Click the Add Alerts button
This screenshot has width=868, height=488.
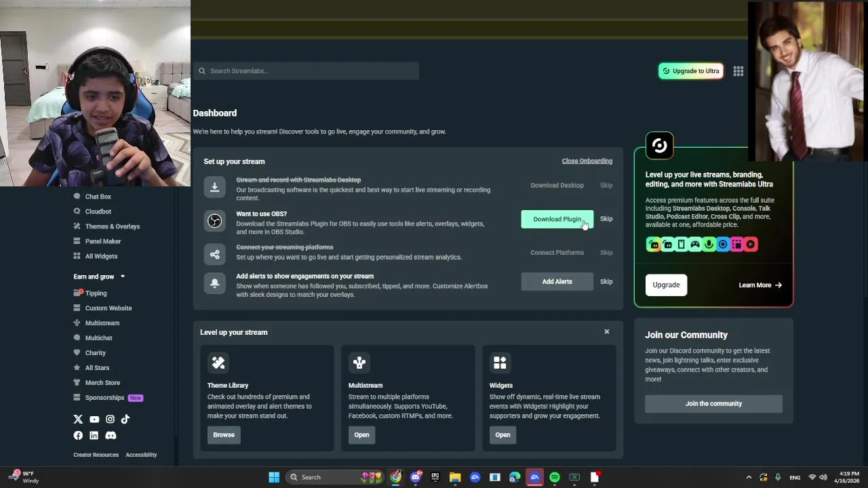point(557,282)
